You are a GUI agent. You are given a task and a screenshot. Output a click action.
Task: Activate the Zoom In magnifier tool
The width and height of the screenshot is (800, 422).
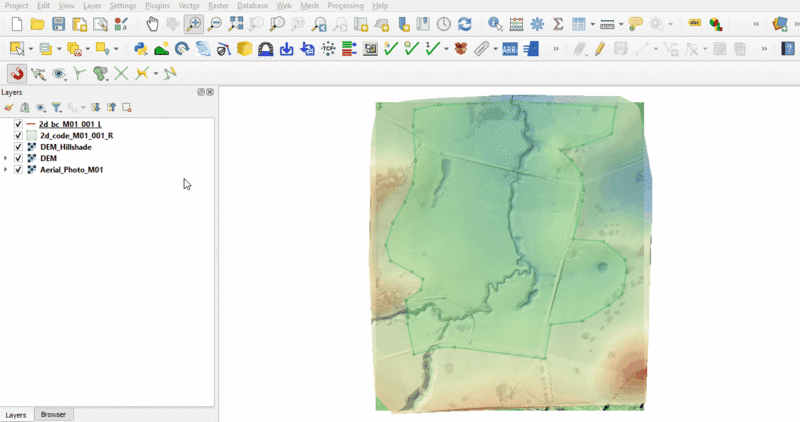point(193,24)
